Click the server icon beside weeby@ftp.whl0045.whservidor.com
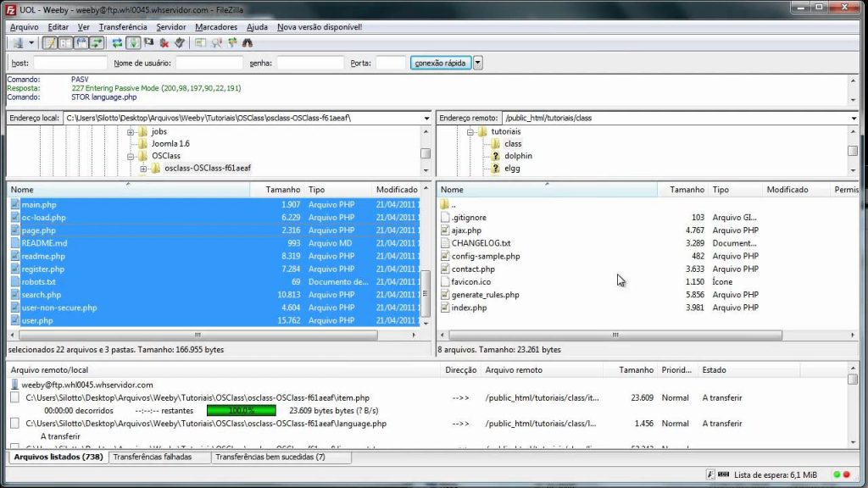Screen dimensions: 868x488 click(15, 385)
